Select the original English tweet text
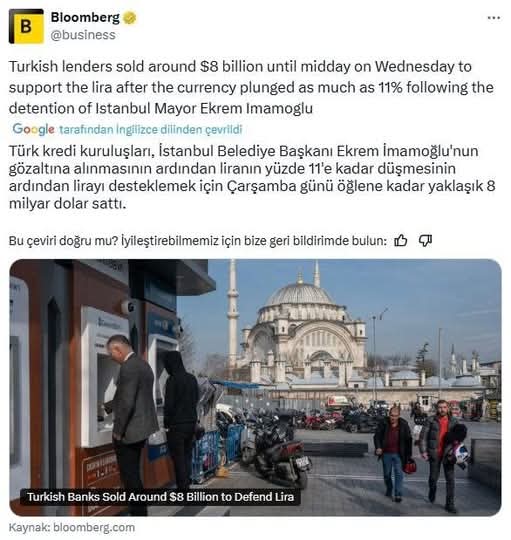The width and height of the screenshot is (511, 540). pos(251,87)
